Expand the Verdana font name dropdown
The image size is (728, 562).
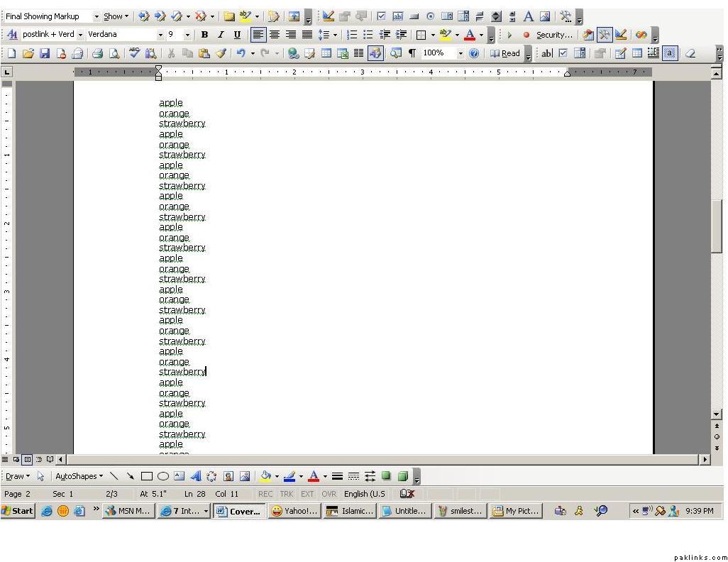(160, 35)
